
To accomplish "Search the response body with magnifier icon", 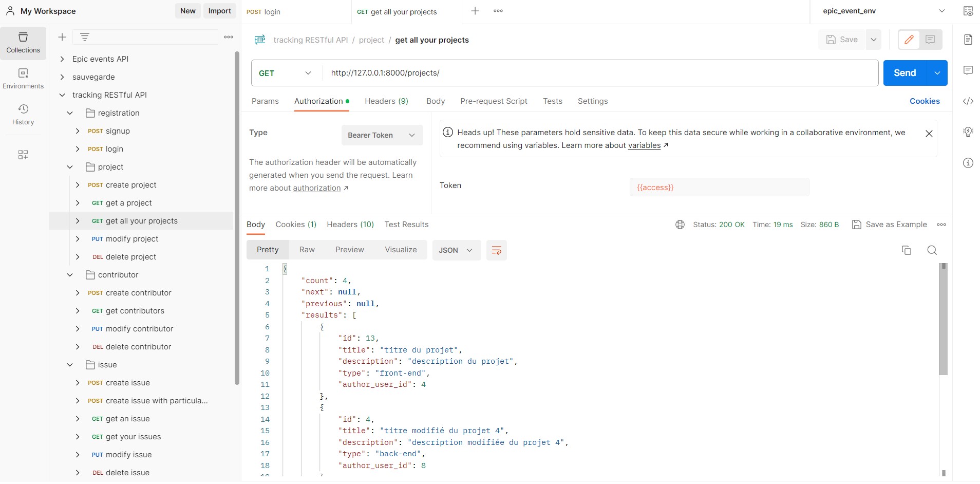I will click(932, 250).
